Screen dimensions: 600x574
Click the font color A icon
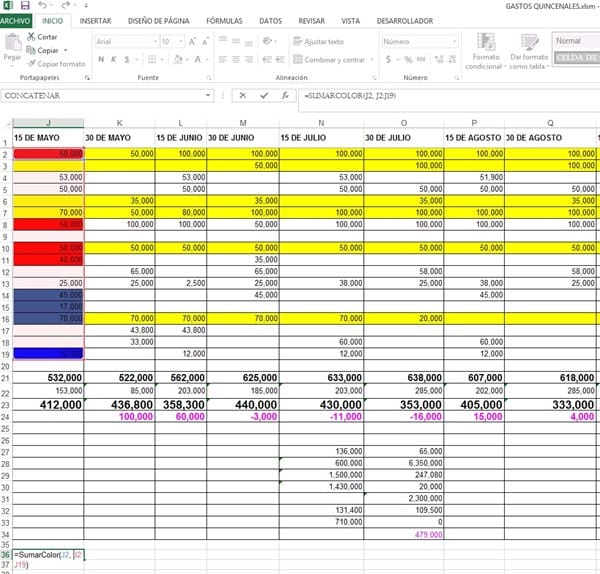pyautogui.click(x=197, y=59)
